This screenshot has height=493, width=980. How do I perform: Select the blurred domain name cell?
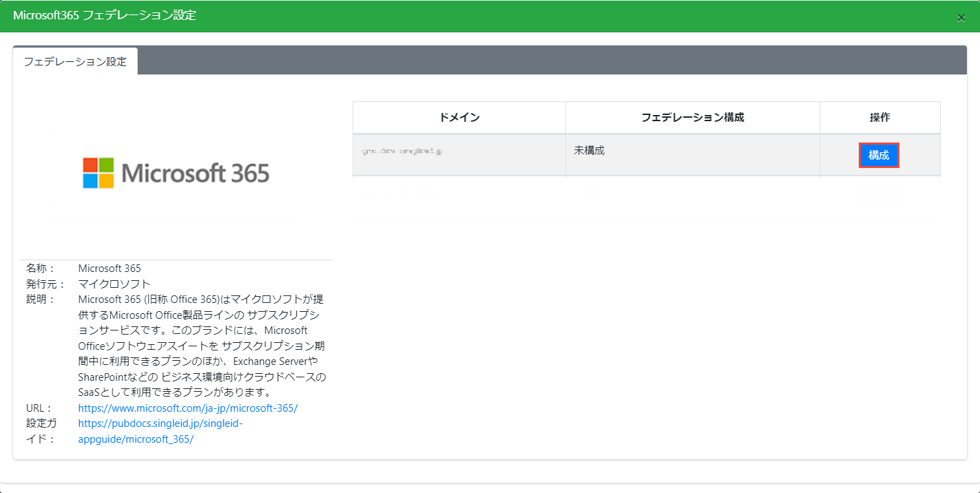(401, 151)
